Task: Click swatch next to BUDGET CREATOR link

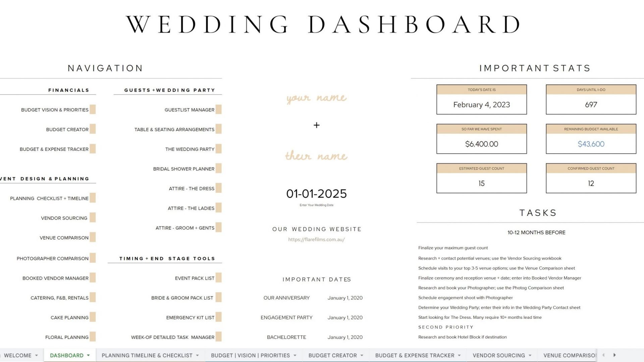Action: [x=93, y=129]
